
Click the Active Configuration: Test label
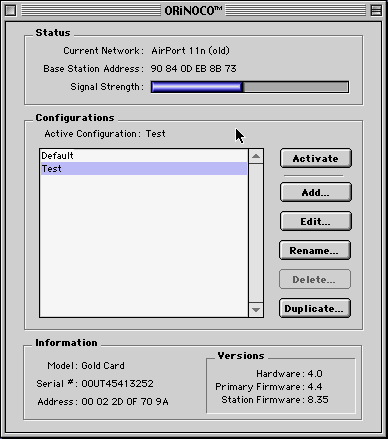tap(105, 134)
